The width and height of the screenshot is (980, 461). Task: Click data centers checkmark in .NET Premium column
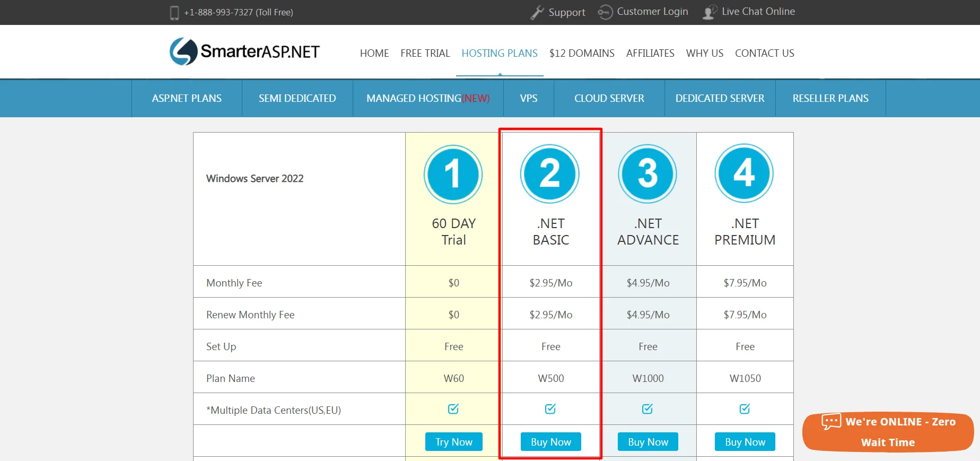pos(745,409)
